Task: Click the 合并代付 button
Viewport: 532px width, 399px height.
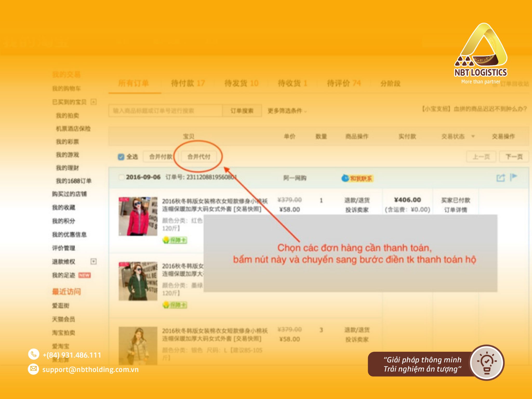Action: click(x=199, y=157)
